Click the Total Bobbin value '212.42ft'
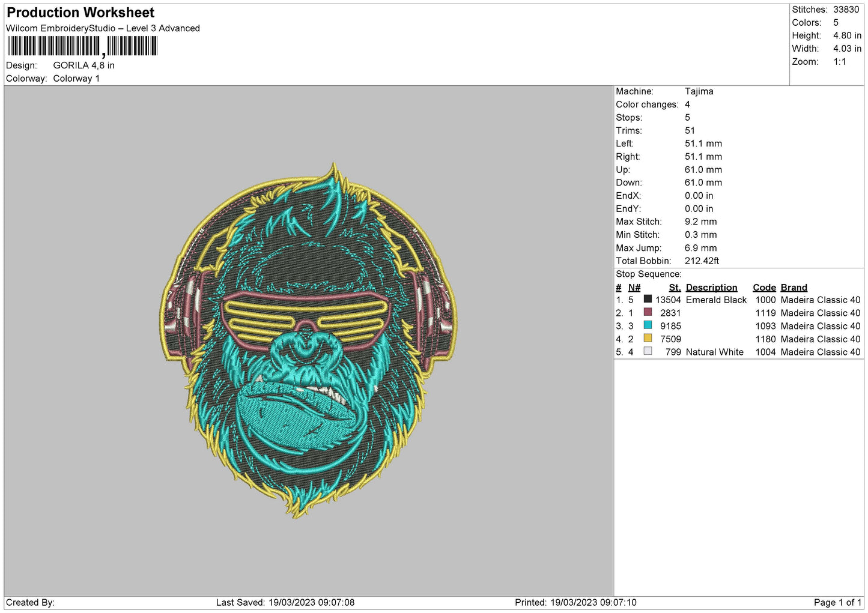The image size is (868, 613). point(702,261)
